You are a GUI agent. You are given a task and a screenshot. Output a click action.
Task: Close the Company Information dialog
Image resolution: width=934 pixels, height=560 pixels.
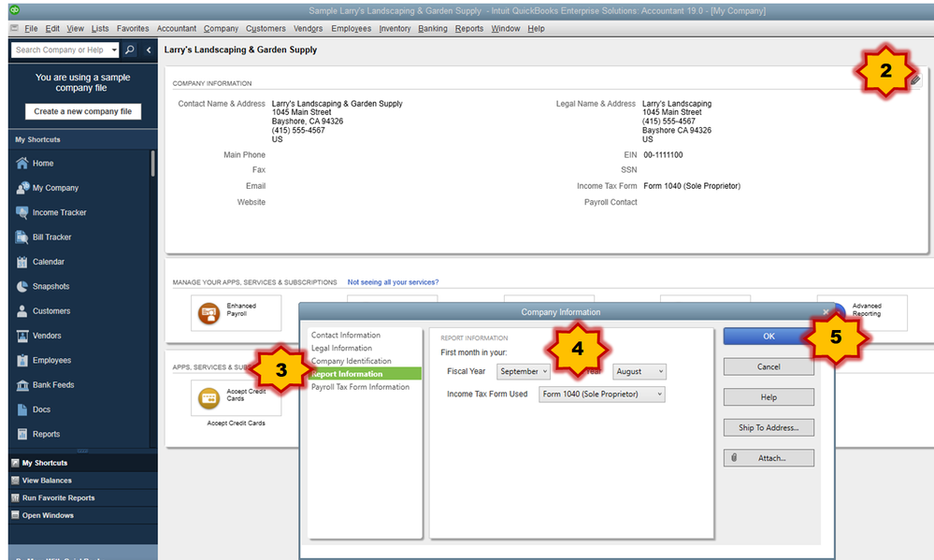click(826, 312)
